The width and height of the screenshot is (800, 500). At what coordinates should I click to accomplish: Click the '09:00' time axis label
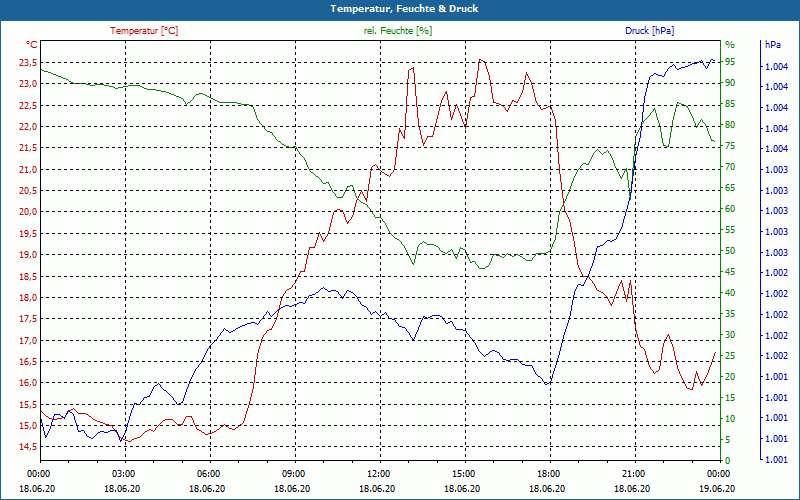(x=295, y=473)
